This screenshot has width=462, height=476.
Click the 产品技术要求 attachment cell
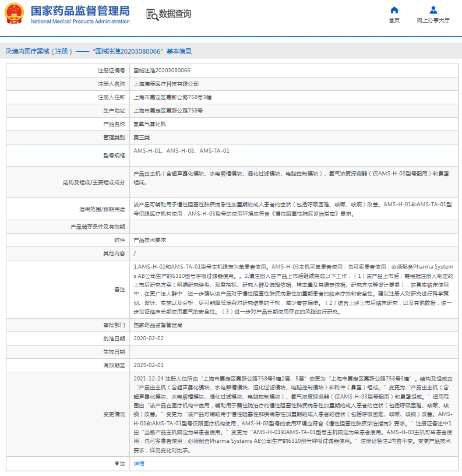pos(150,239)
